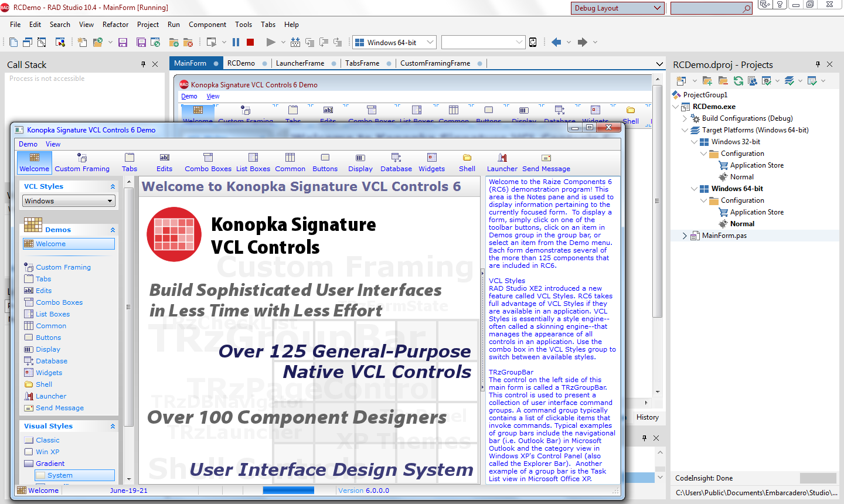Open the Combo Boxes demo toolbar button
Screen dimensions: 844x504
click(x=208, y=163)
